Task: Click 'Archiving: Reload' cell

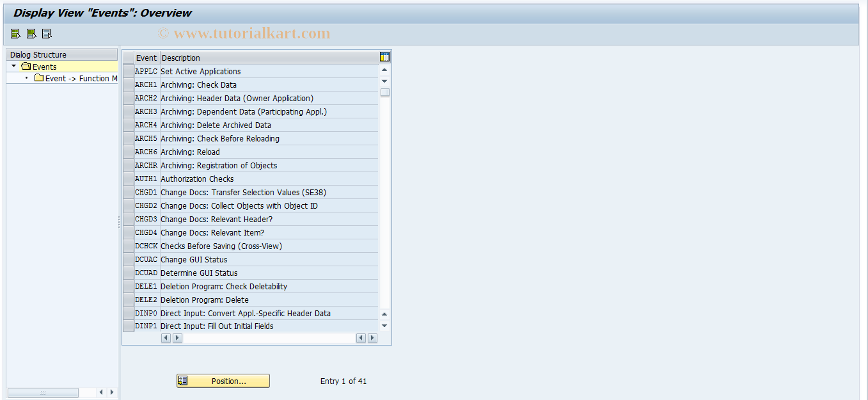Action: (x=269, y=152)
